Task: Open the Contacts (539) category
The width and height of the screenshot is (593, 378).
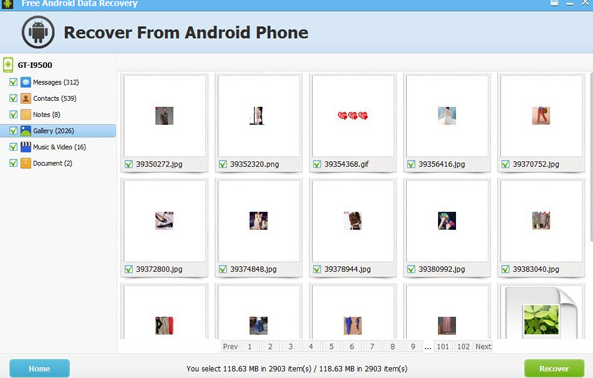Action: [x=54, y=98]
